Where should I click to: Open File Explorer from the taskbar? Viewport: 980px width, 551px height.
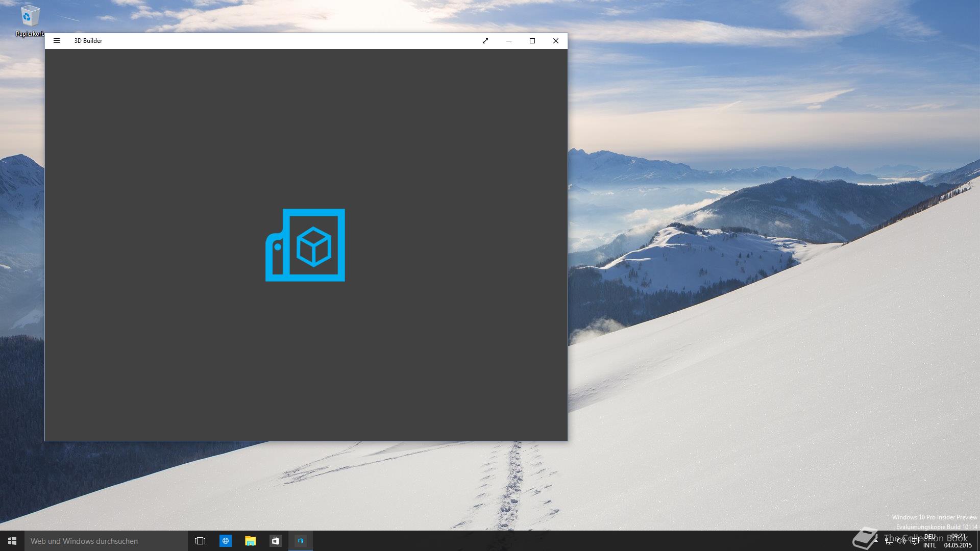coord(250,541)
